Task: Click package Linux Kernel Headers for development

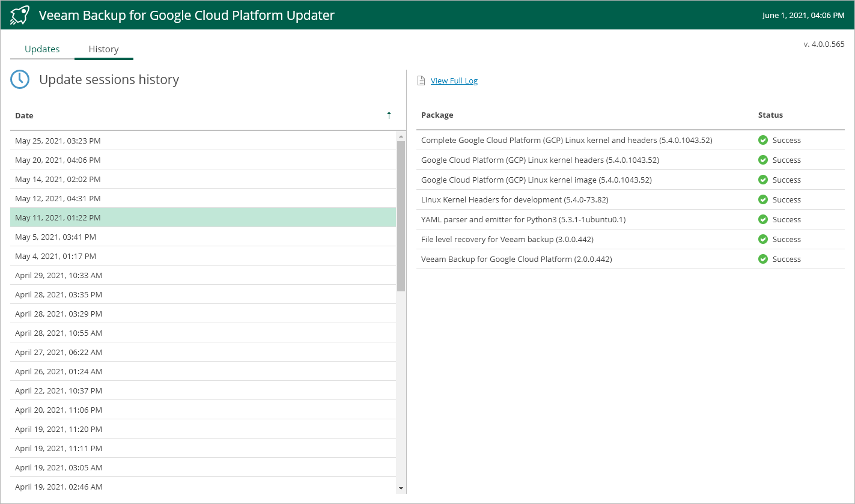Action: pos(515,199)
